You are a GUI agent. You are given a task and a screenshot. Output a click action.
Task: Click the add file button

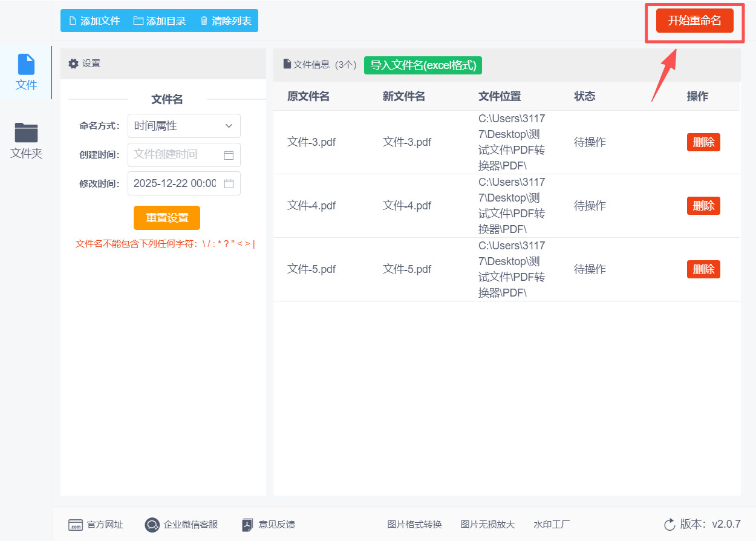[x=94, y=21]
